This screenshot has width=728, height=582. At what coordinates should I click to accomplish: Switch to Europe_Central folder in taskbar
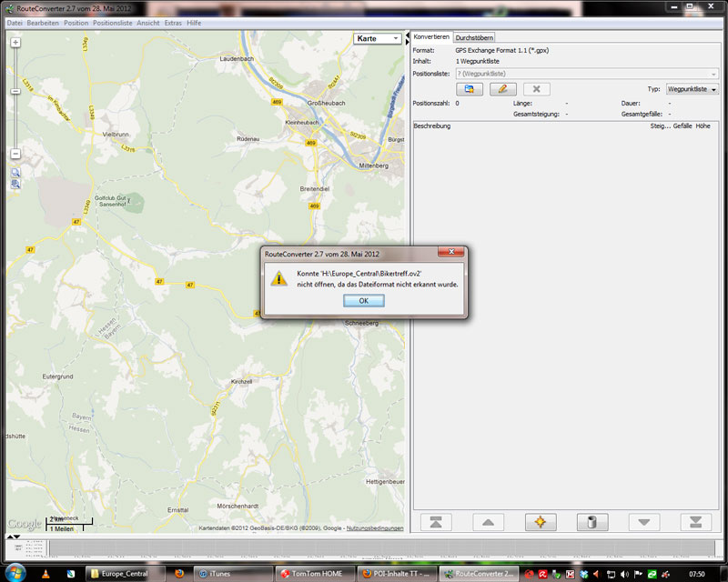click(x=124, y=574)
